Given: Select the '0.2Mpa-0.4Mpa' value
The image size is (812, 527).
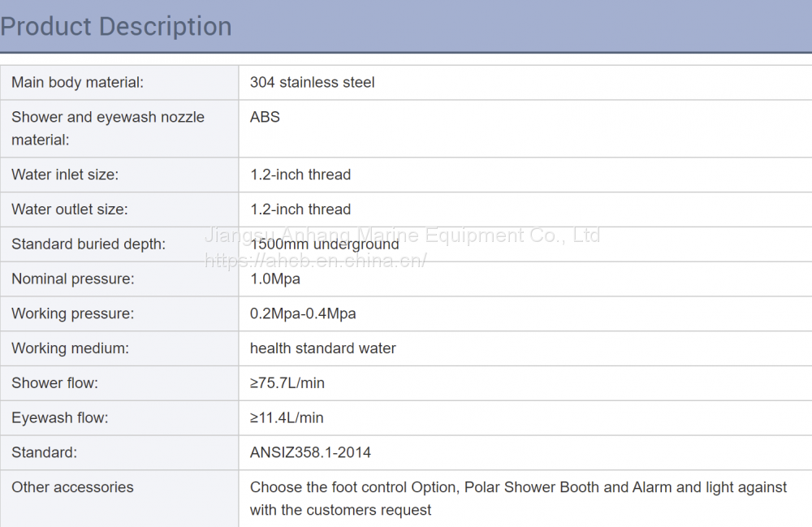Looking at the screenshot, I should point(303,313).
